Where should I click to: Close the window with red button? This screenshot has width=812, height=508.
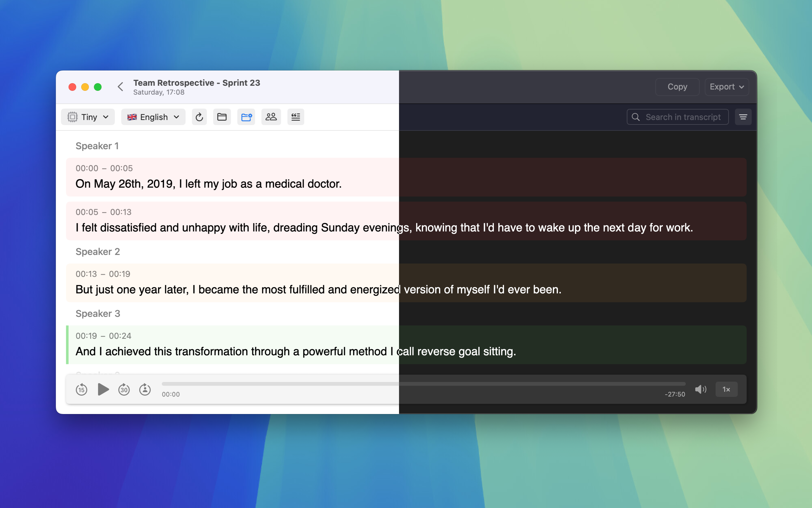72,87
